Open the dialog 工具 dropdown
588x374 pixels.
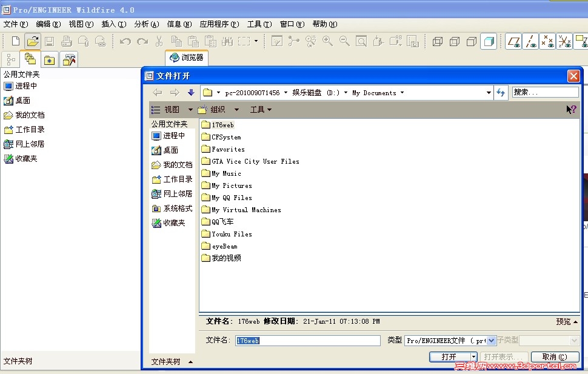click(x=261, y=110)
